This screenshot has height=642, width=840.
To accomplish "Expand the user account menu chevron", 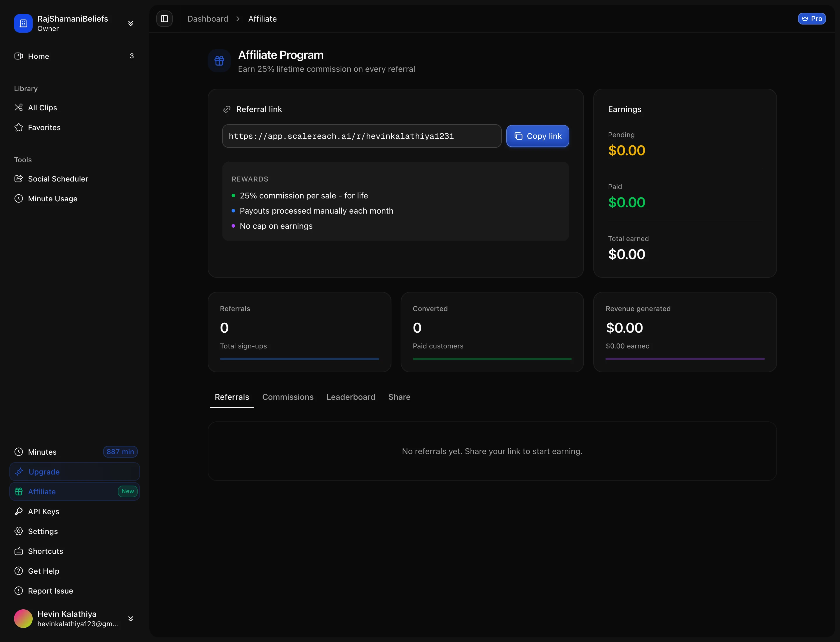I will pos(131,618).
